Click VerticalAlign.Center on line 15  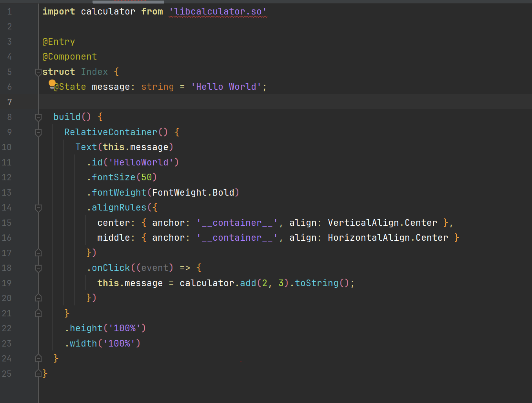click(x=383, y=223)
